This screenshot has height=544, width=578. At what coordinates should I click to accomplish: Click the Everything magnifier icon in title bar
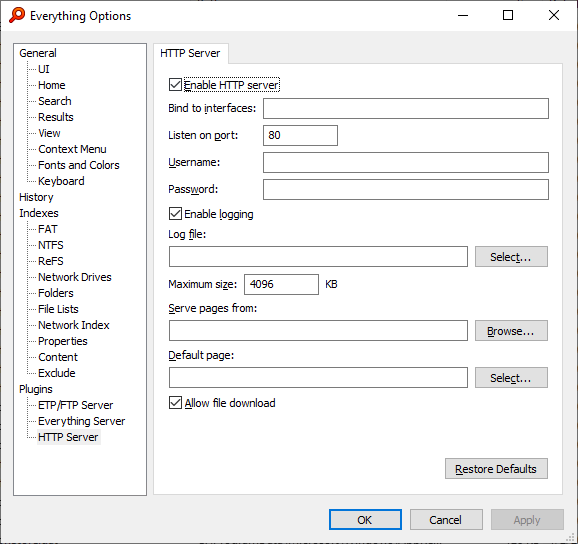(17, 15)
